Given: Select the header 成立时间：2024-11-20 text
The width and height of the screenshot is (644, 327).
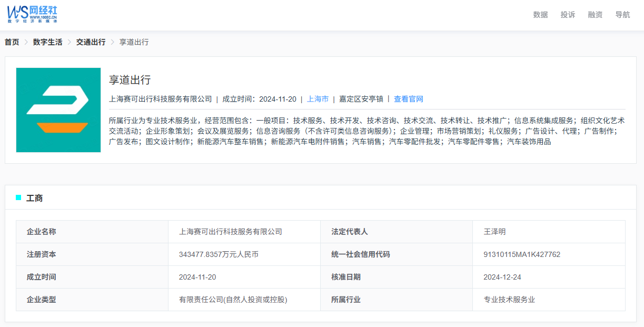Looking at the screenshot, I should click(x=259, y=99).
